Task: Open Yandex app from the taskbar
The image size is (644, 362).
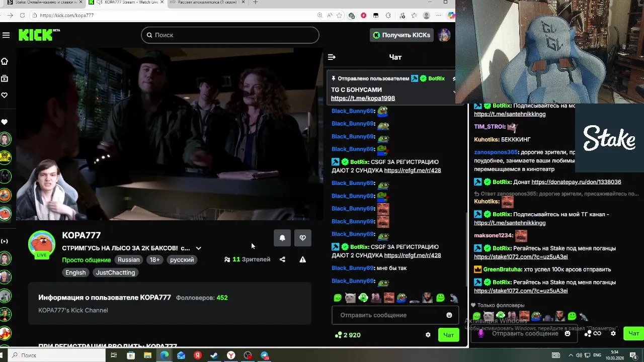Action: 198,355
